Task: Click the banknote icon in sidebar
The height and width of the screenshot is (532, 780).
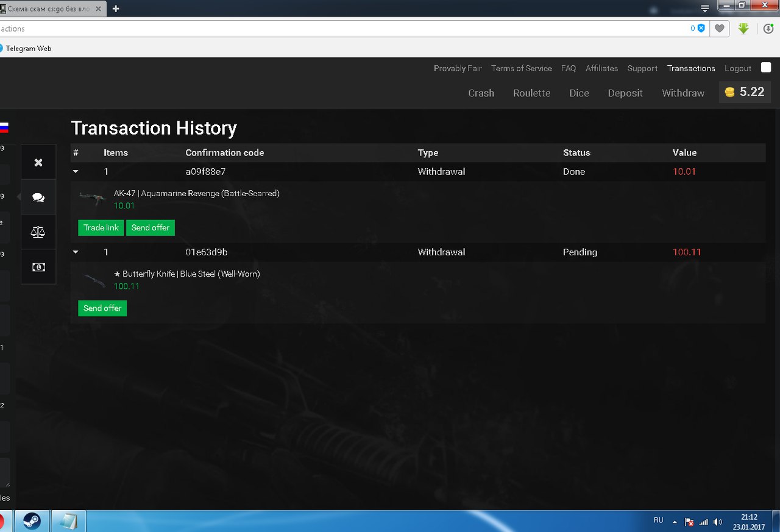Action: coord(38,267)
